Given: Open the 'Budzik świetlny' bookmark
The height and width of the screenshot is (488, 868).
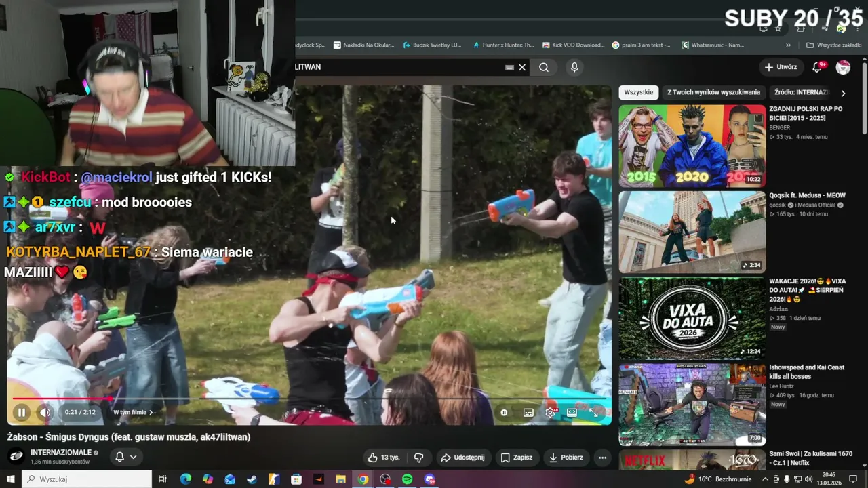Looking at the screenshot, I should 432,45.
